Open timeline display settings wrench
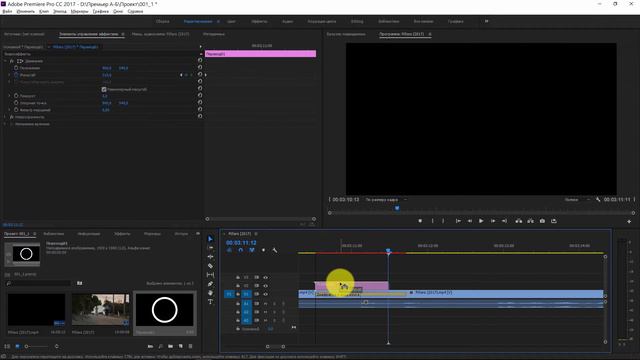This screenshot has width=640, height=360. [275, 250]
